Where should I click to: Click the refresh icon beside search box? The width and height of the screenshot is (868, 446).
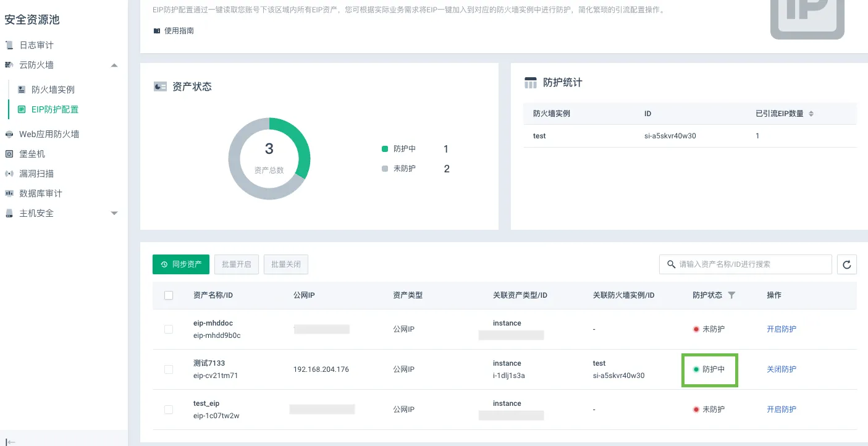coord(846,264)
